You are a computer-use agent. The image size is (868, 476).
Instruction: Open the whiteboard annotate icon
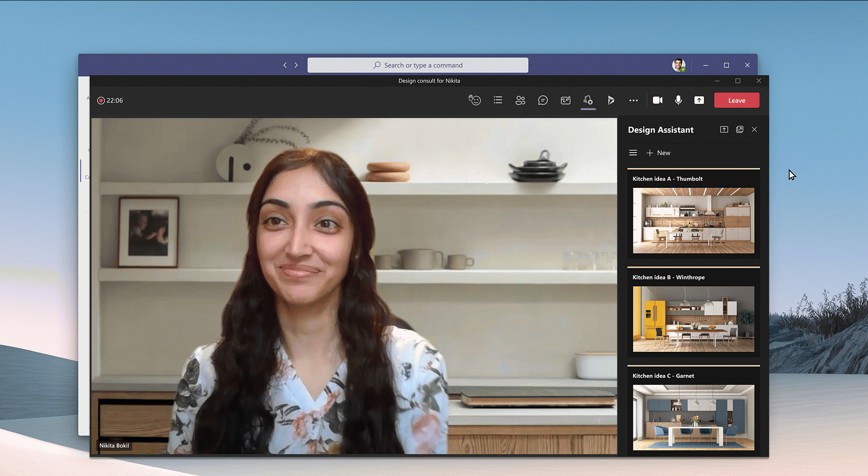click(x=566, y=100)
